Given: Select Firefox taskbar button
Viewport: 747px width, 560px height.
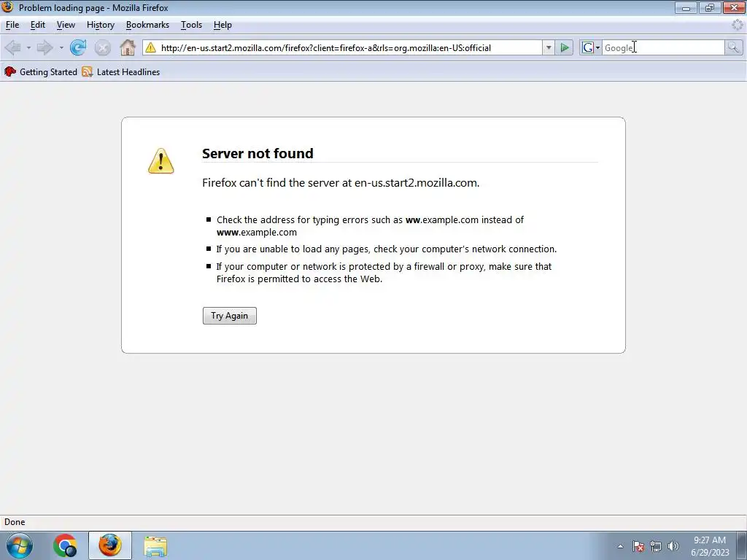Looking at the screenshot, I should click(110, 545).
